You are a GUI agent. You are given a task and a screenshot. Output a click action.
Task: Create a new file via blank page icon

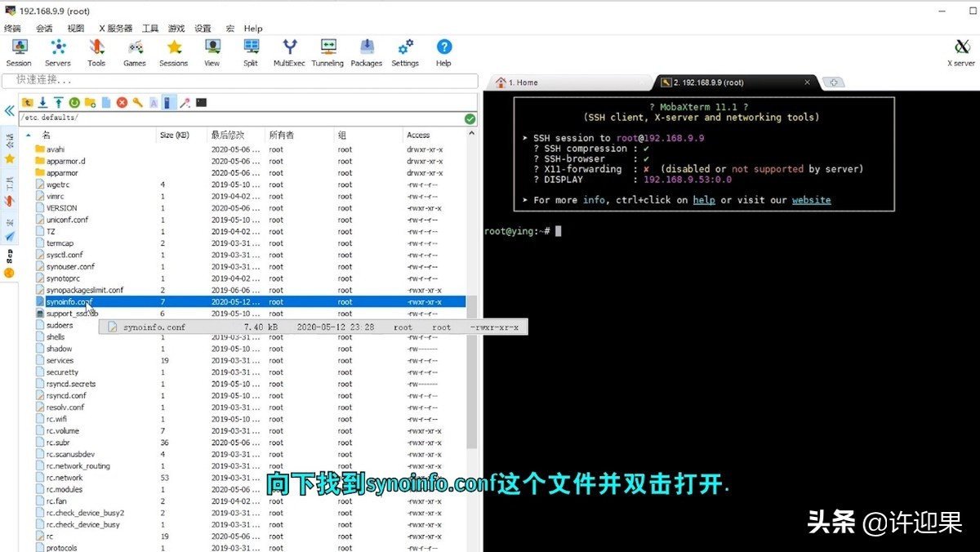[x=106, y=103]
